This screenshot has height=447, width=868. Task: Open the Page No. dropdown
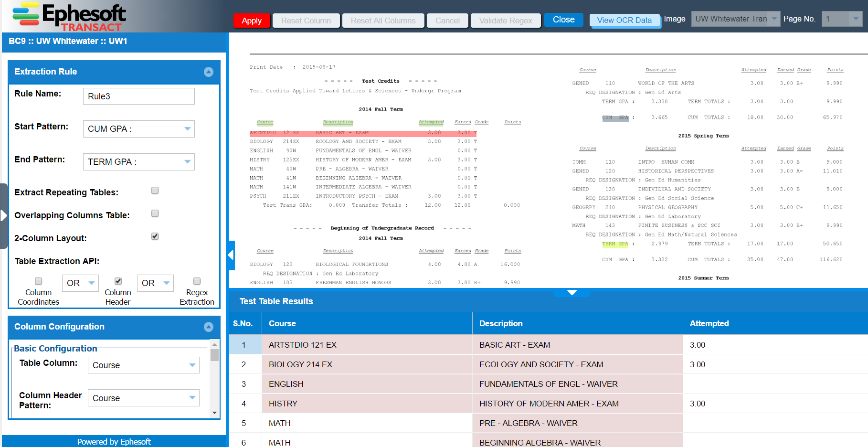coord(855,19)
